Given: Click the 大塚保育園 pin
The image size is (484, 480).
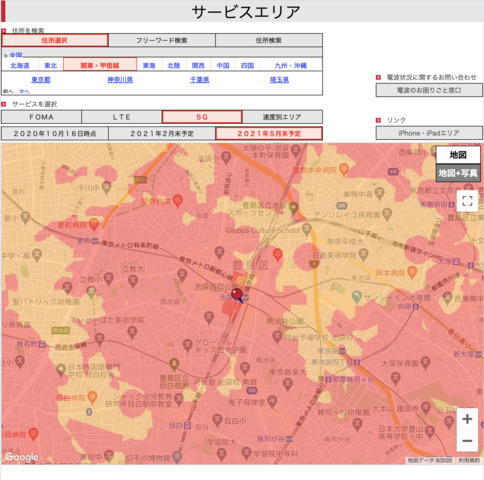Looking at the screenshot, I should tap(425, 363).
